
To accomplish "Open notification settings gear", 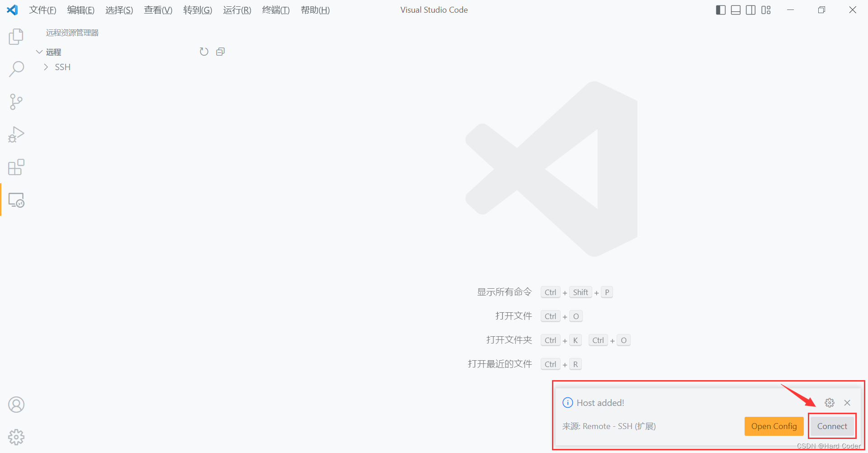I will (830, 403).
